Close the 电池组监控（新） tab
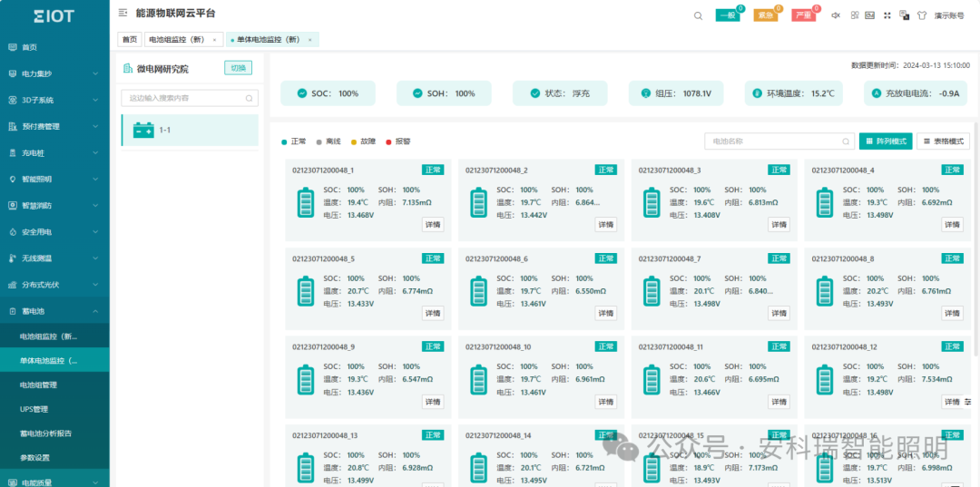 point(214,39)
